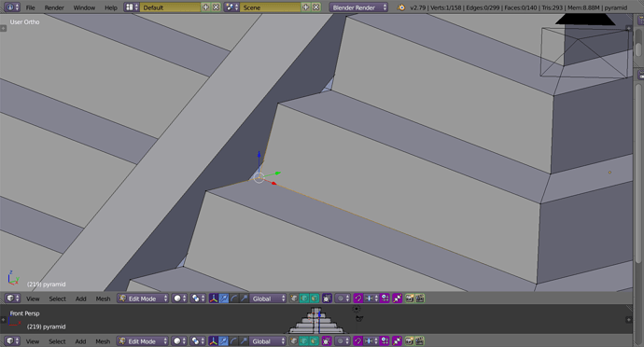Toggle the 3D manipulator widget in the upper viewport header

[214, 298]
